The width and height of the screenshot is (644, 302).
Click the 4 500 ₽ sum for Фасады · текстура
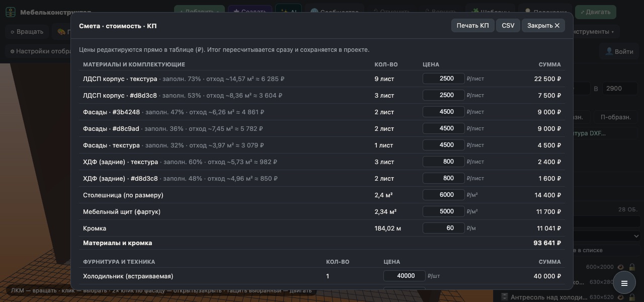[x=549, y=145]
